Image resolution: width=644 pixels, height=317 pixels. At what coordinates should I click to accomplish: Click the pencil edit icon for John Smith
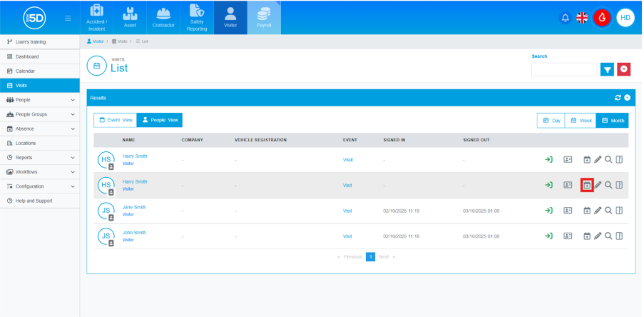(x=598, y=236)
